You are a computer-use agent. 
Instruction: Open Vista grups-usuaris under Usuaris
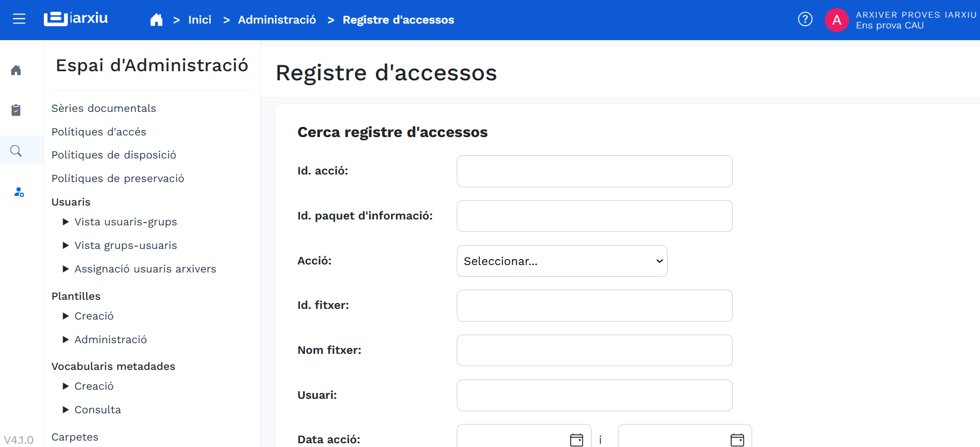(126, 245)
